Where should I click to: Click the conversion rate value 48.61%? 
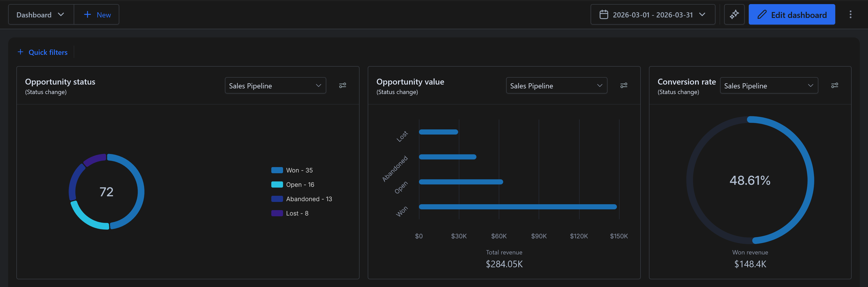point(750,180)
